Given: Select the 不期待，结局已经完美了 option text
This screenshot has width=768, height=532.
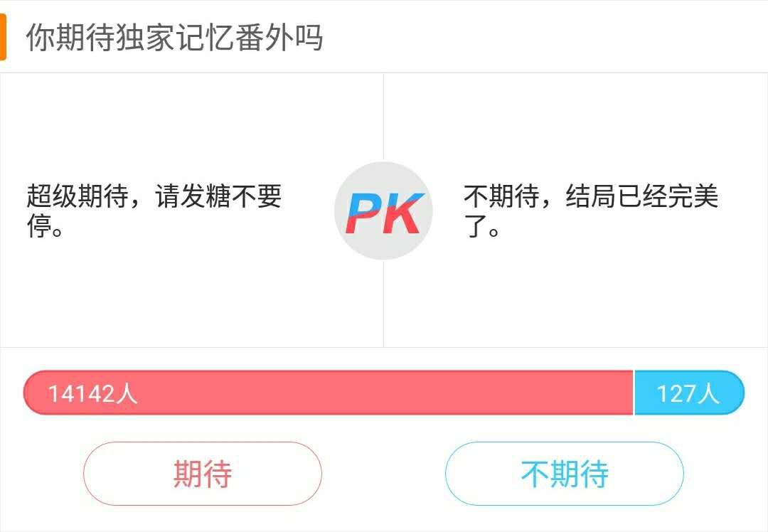Looking at the screenshot, I should [x=590, y=211].
